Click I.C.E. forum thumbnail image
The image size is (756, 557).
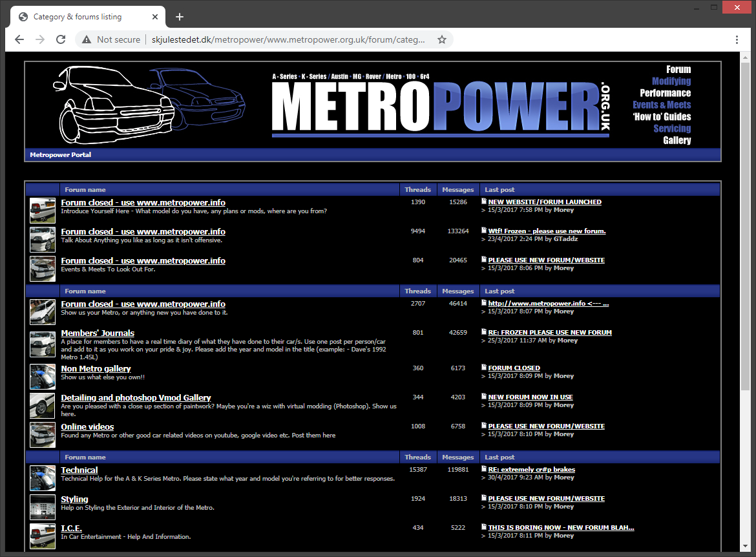coord(43,536)
